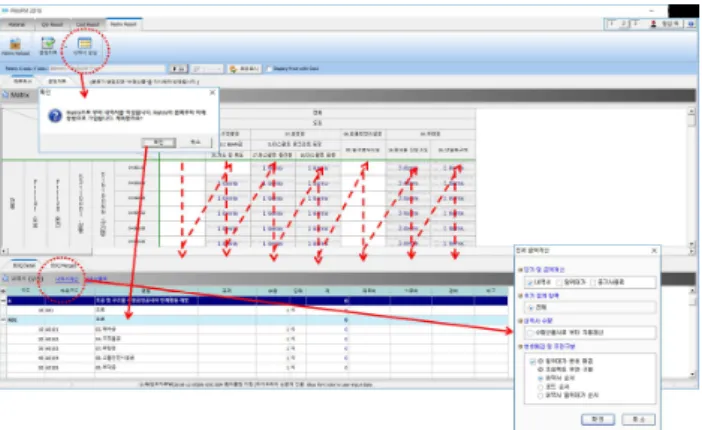Uncheck the checked first checkbox in the totals dialog
The image size is (702, 430).
(530, 282)
